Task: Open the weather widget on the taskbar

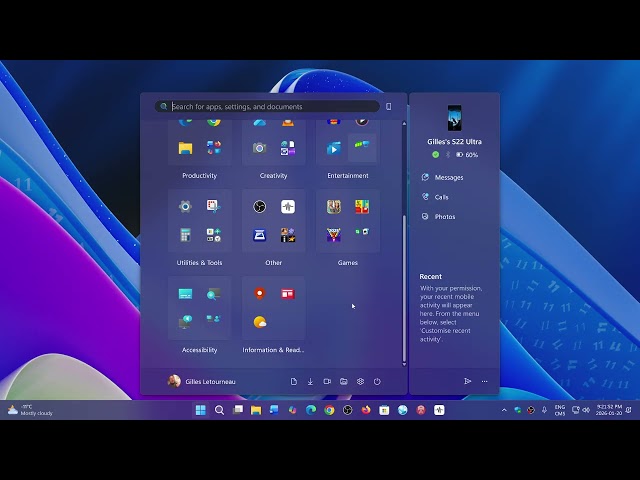Action: pyautogui.click(x=30, y=410)
